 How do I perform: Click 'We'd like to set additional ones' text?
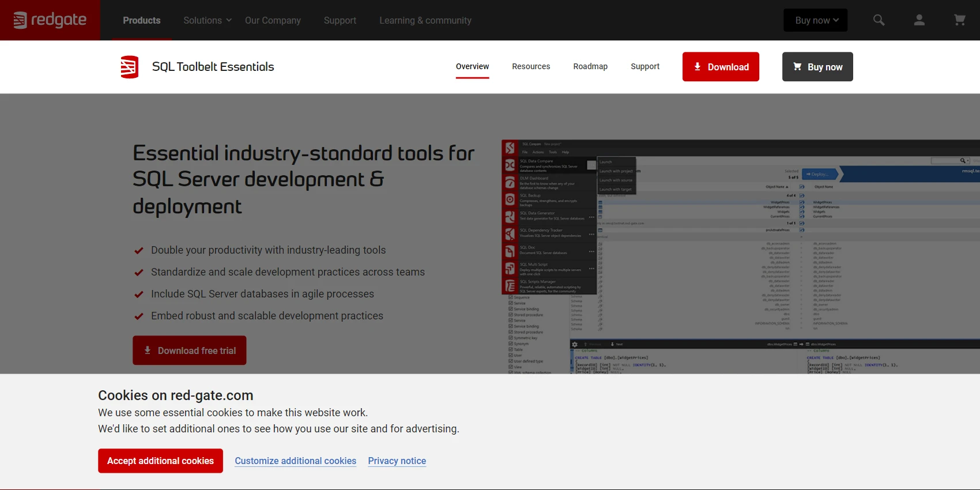(x=278, y=429)
